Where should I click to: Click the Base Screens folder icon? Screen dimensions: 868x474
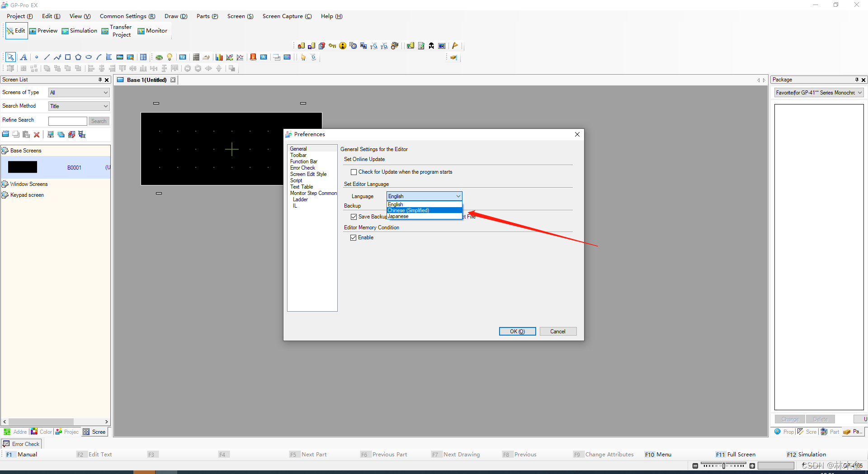pos(5,151)
